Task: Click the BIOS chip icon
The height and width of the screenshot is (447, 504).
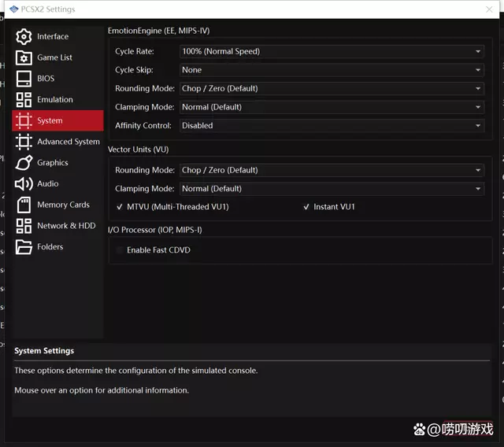Action: [24, 79]
